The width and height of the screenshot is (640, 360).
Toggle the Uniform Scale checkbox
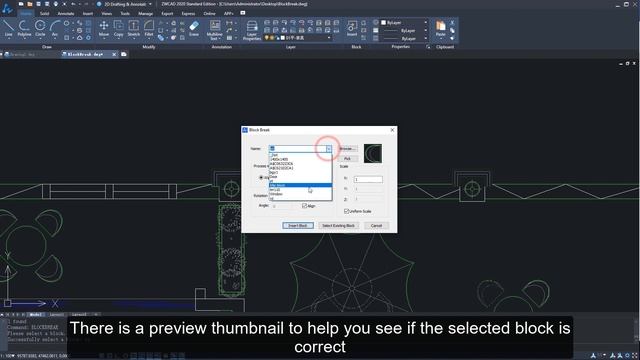[347, 211]
